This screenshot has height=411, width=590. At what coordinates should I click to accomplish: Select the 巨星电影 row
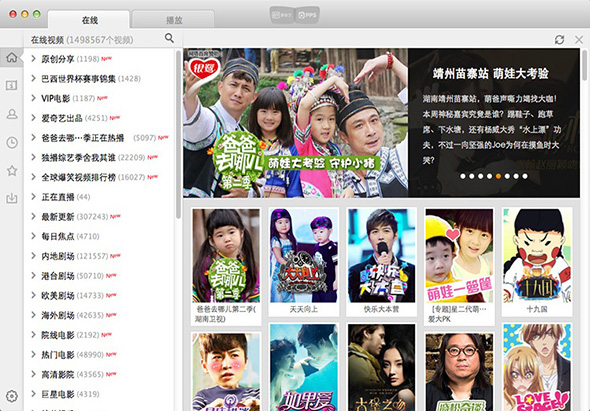point(100,394)
